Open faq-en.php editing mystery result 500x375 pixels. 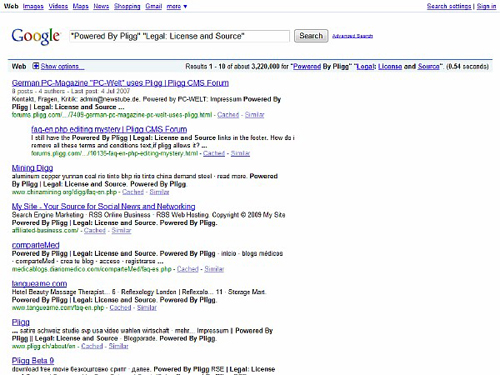(109, 129)
